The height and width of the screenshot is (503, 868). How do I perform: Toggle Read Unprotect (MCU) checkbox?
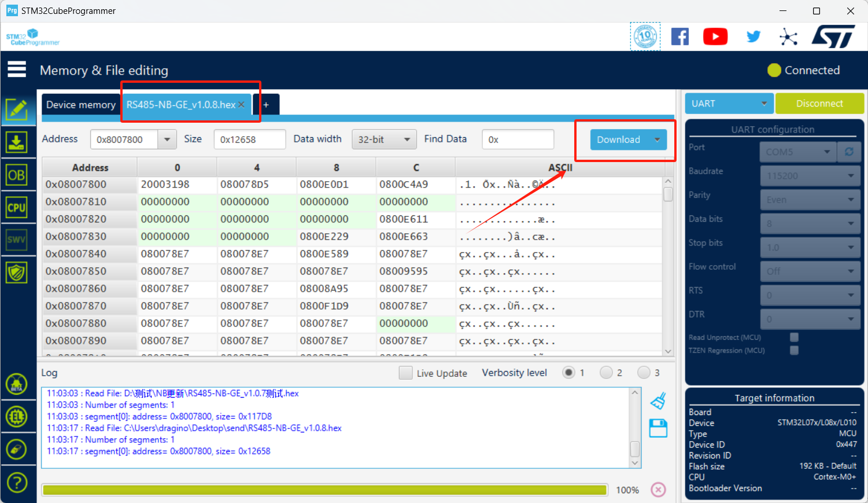[794, 337]
